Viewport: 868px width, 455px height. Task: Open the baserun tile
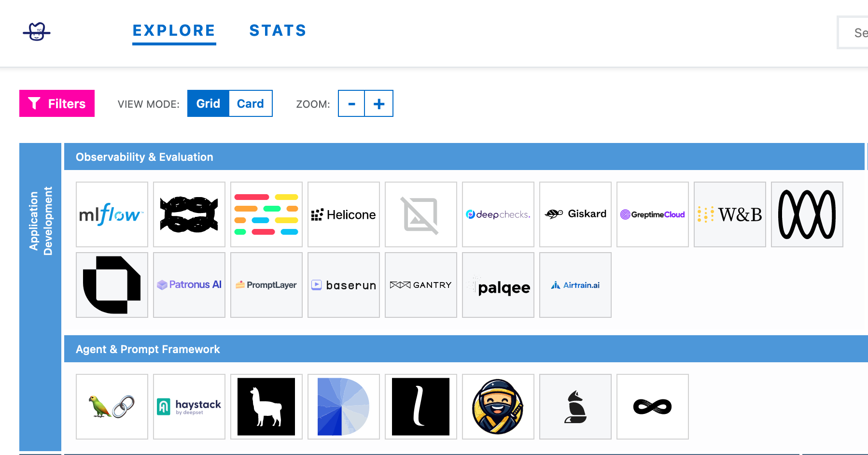[x=344, y=285]
